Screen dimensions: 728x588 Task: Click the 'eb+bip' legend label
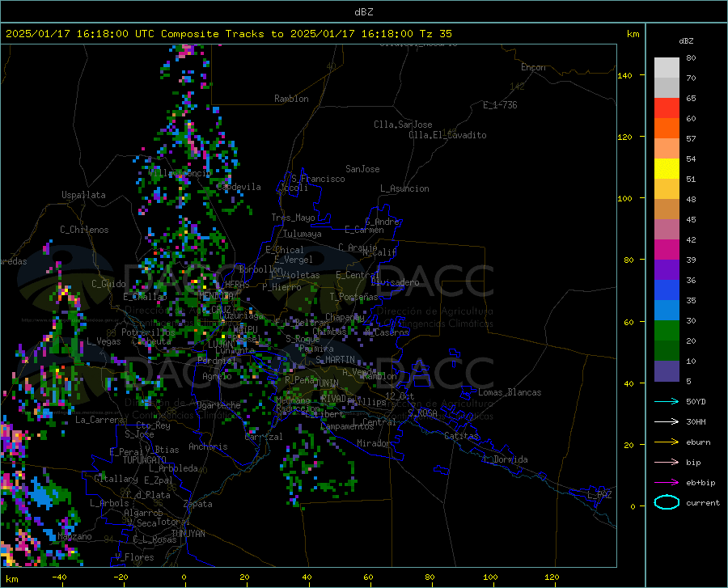pyautogui.click(x=700, y=482)
